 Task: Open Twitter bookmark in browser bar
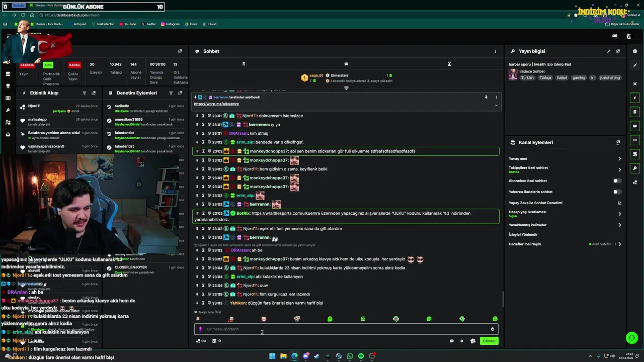(x=148, y=24)
